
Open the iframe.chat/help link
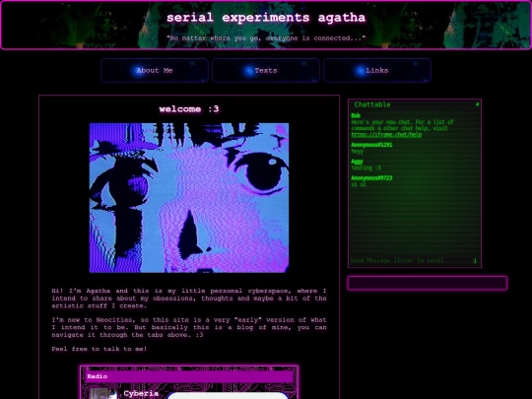coord(386,134)
